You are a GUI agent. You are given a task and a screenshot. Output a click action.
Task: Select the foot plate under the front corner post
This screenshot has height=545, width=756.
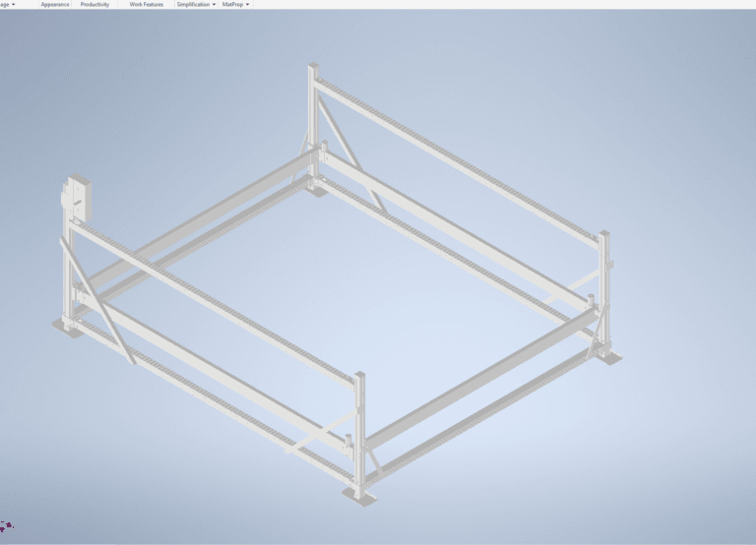point(358,494)
